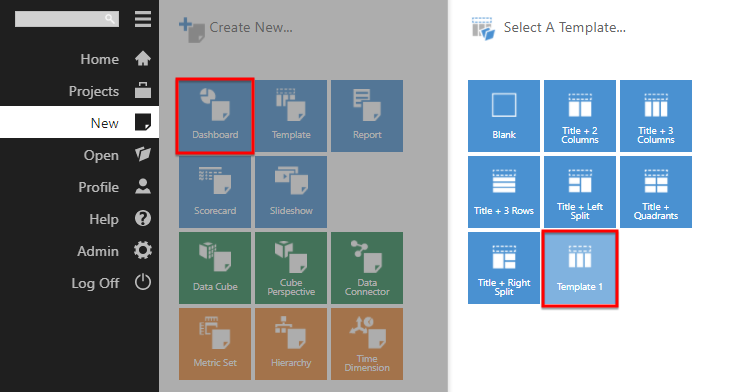
Task: Create a new Report
Action: coord(367,116)
